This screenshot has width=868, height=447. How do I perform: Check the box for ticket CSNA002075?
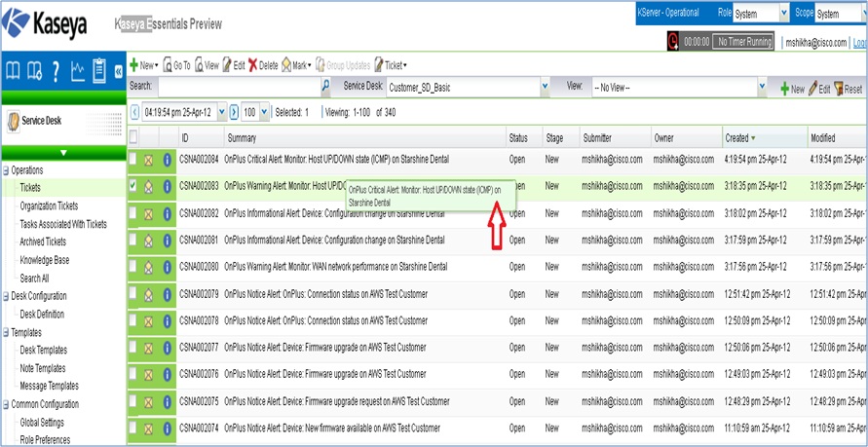[x=132, y=400]
